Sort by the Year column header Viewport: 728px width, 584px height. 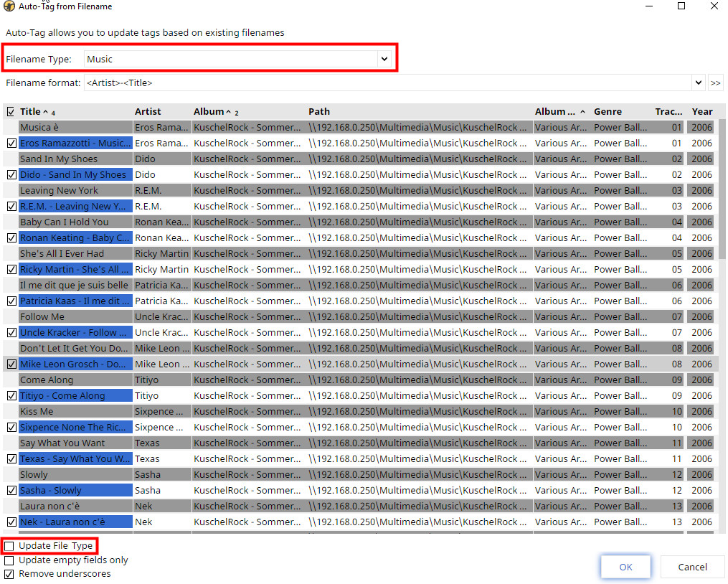coord(701,111)
